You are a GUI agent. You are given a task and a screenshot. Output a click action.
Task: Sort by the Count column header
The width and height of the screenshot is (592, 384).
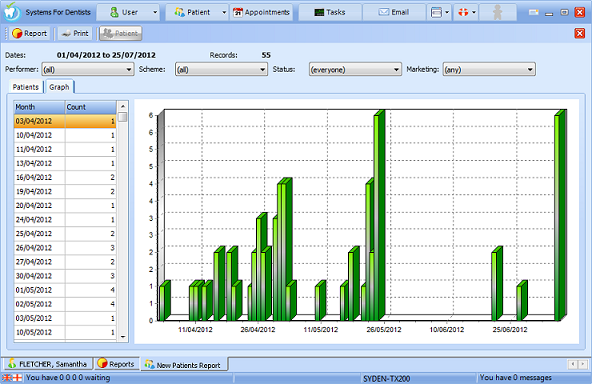(x=91, y=107)
